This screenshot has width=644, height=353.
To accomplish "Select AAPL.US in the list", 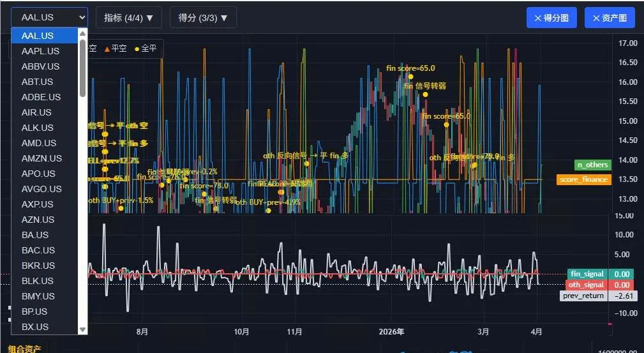I will click(44, 51).
